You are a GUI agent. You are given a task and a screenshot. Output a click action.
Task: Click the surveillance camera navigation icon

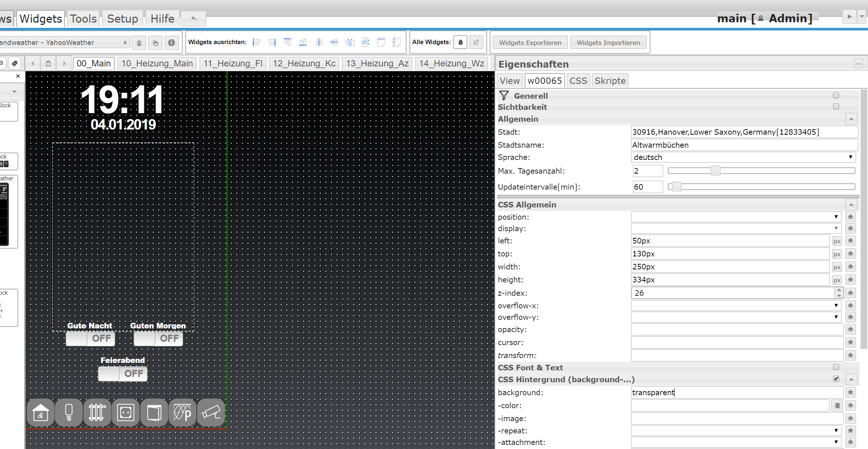tap(211, 412)
